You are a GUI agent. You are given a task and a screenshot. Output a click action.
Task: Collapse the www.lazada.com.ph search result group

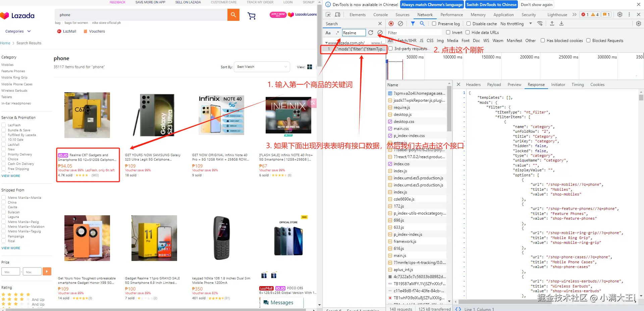326,43
